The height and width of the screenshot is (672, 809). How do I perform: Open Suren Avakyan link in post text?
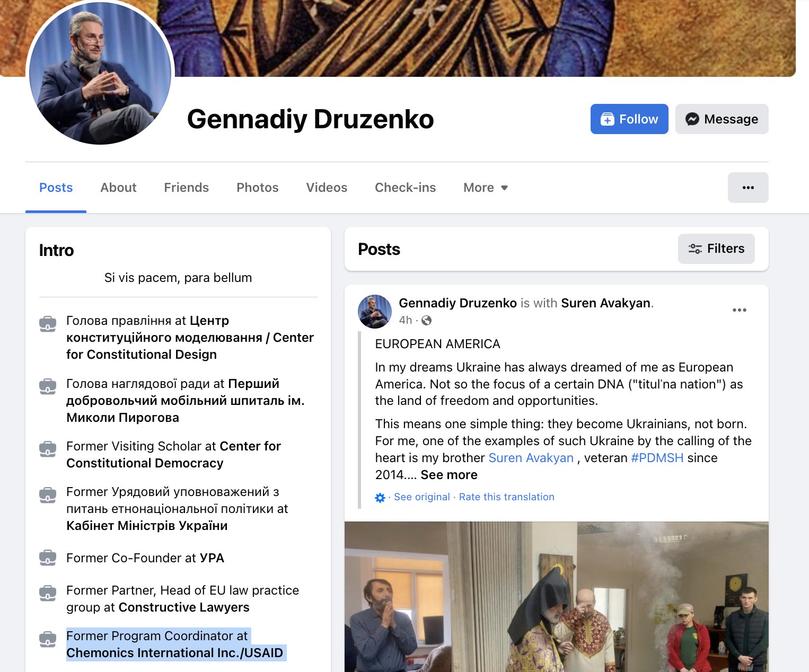[x=531, y=458]
